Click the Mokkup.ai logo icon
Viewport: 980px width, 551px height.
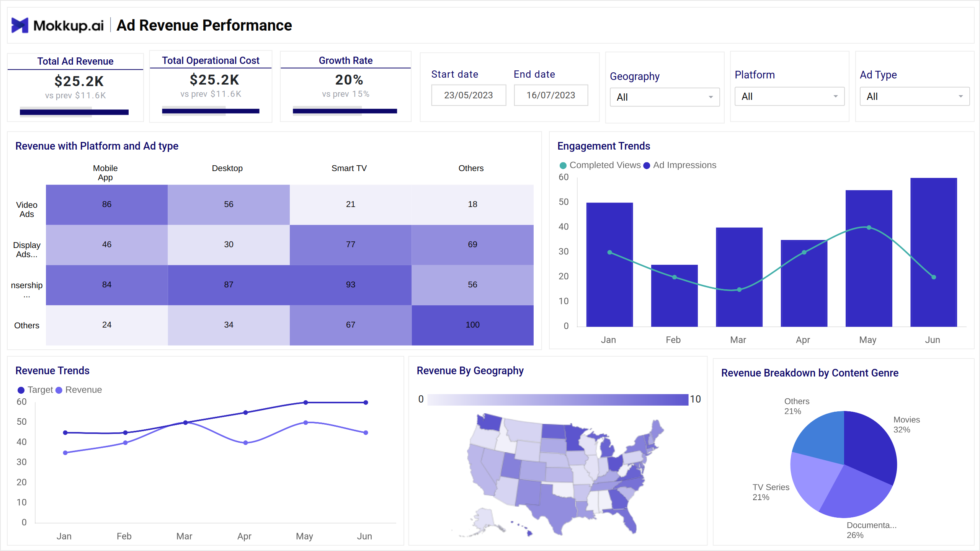coord(20,25)
